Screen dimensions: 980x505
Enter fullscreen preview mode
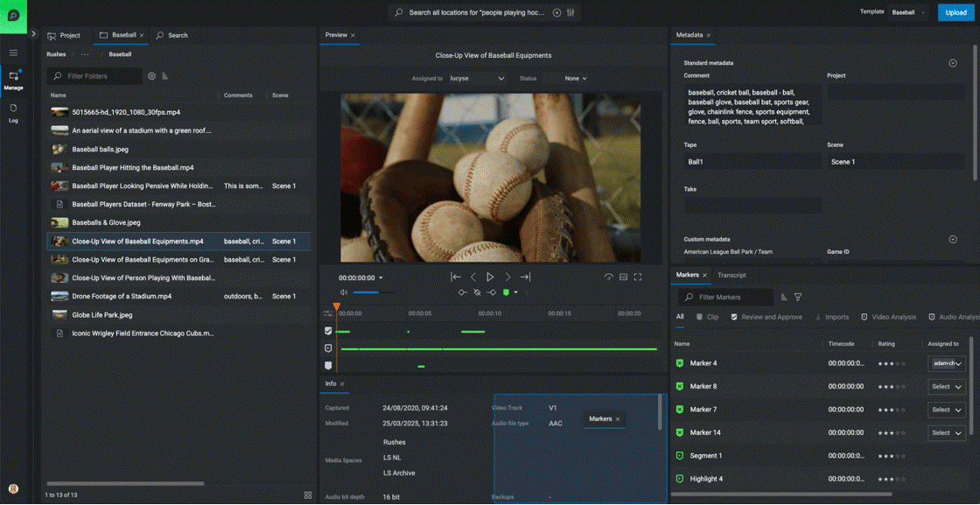pos(638,277)
